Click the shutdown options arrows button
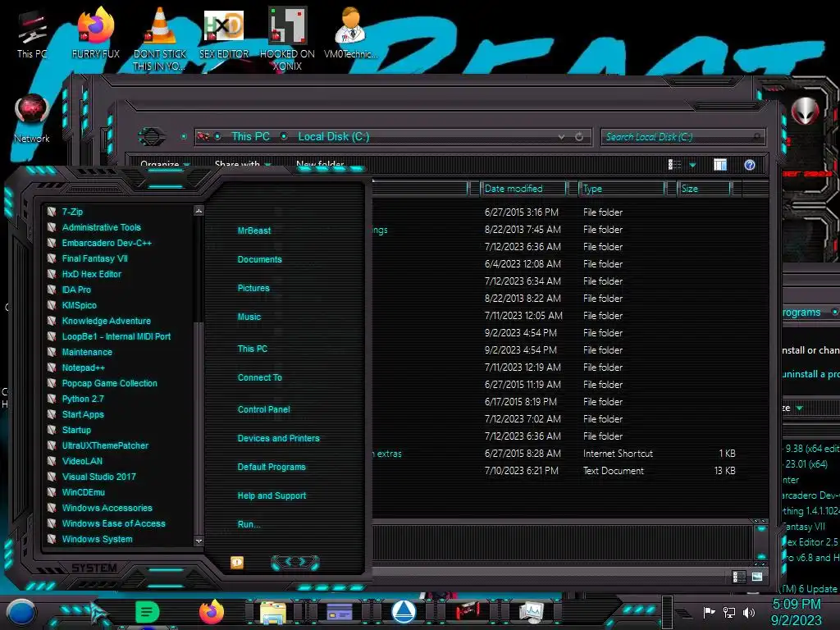This screenshot has height=630, width=840. tap(295, 562)
